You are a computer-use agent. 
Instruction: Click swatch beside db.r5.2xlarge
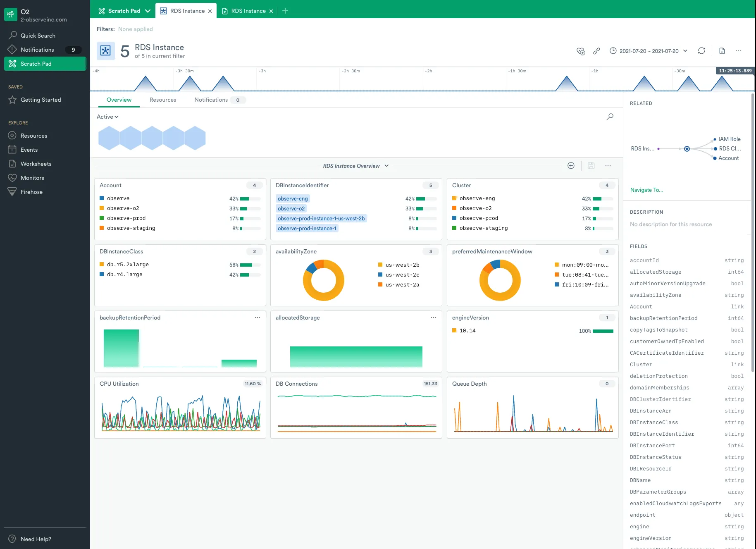pos(102,264)
